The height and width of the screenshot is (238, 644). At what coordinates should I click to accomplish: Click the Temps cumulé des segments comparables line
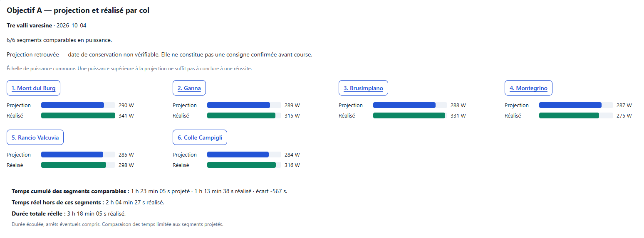pyautogui.click(x=149, y=191)
